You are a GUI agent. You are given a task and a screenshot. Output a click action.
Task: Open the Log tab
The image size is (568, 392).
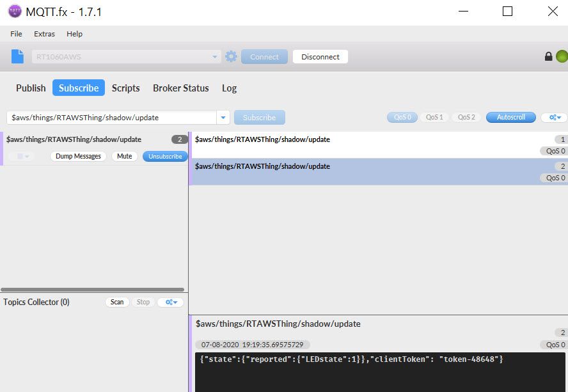click(229, 88)
